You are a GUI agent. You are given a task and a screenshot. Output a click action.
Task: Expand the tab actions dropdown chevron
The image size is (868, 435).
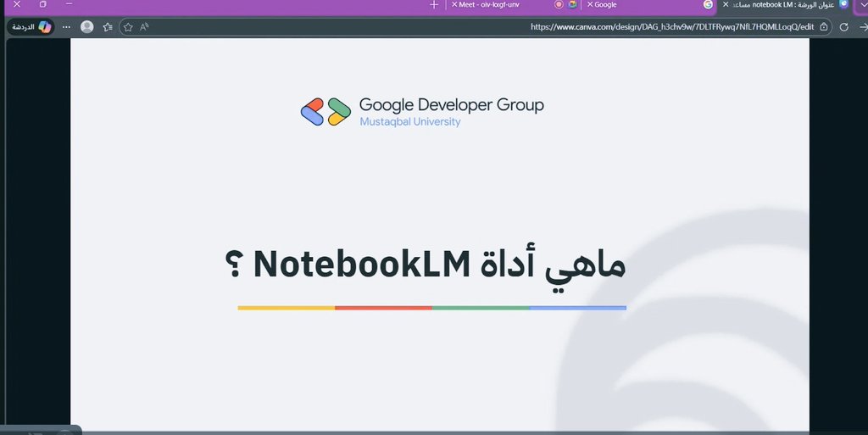[x=862, y=4]
